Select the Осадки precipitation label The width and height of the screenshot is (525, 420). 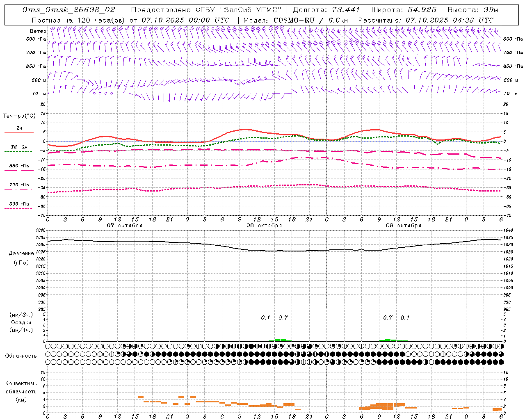[21, 322]
